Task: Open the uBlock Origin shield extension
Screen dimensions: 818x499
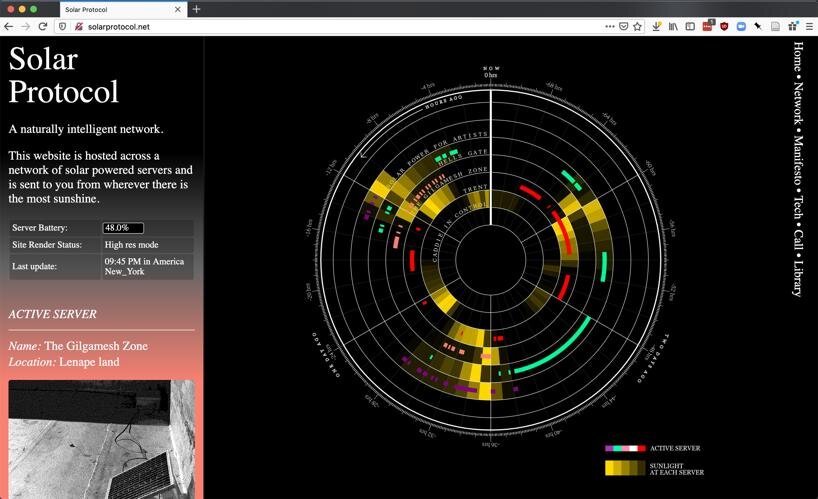Action: click(x=724, y=27)
